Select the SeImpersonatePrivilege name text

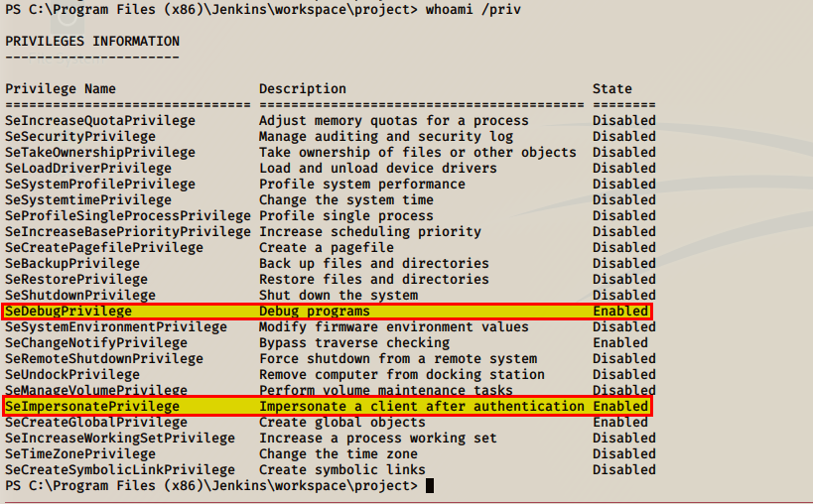pyautogui.click(x=92, y=406)
